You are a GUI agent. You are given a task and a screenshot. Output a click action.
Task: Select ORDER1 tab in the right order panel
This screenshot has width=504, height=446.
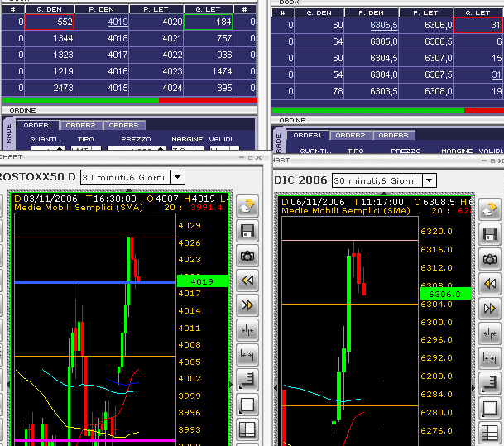pyautogui.click(x=307, y=135)
